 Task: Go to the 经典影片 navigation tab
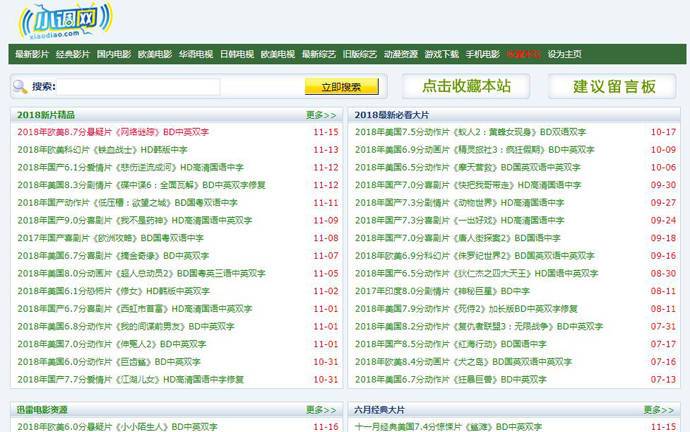pyautogui.click(x=72, y=54)
